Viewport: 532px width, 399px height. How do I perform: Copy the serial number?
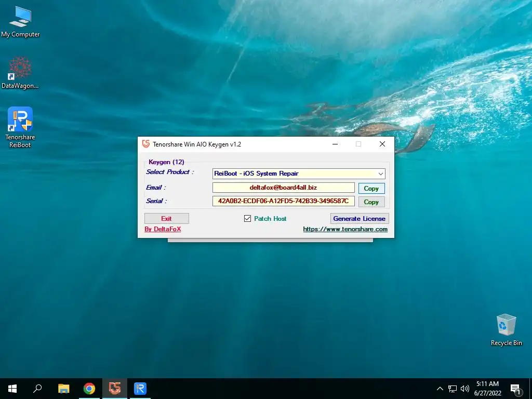[371, 202]
